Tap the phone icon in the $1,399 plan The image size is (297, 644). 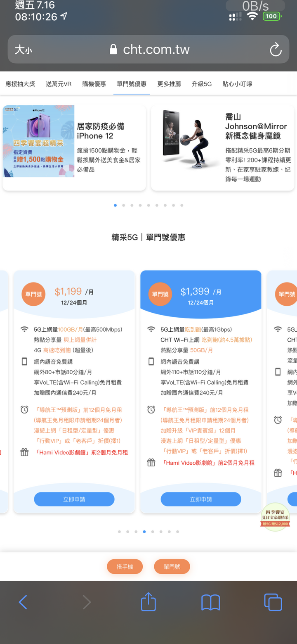[151, 361]
